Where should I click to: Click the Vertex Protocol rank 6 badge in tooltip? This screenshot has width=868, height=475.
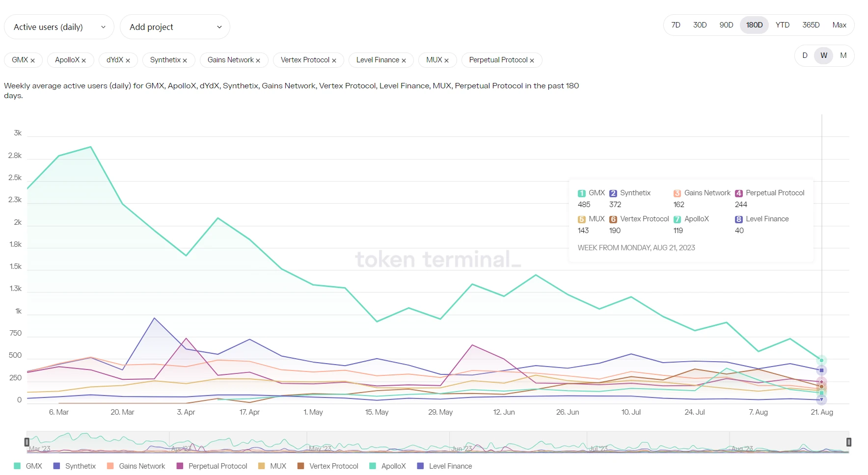click(x=613, y=219)
